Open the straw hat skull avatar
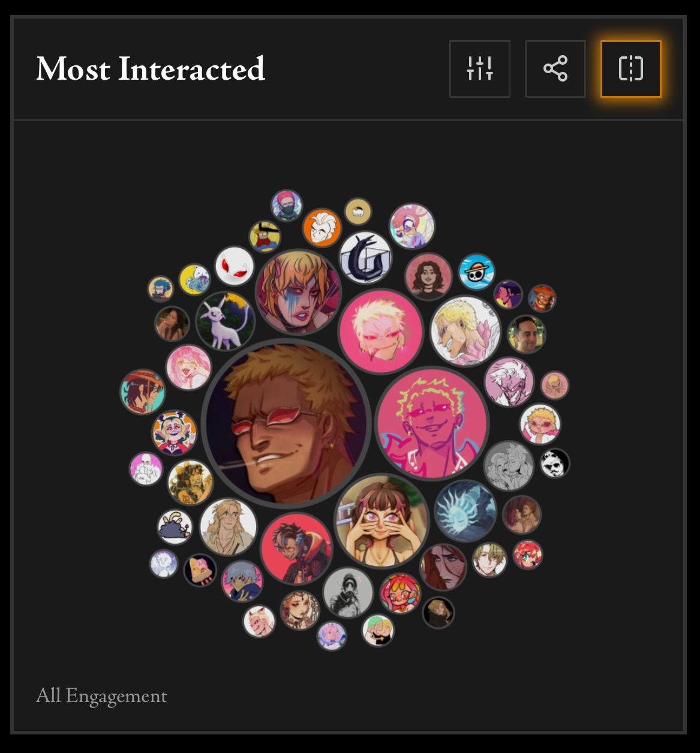The image size is (700, 753). (477, 272)
